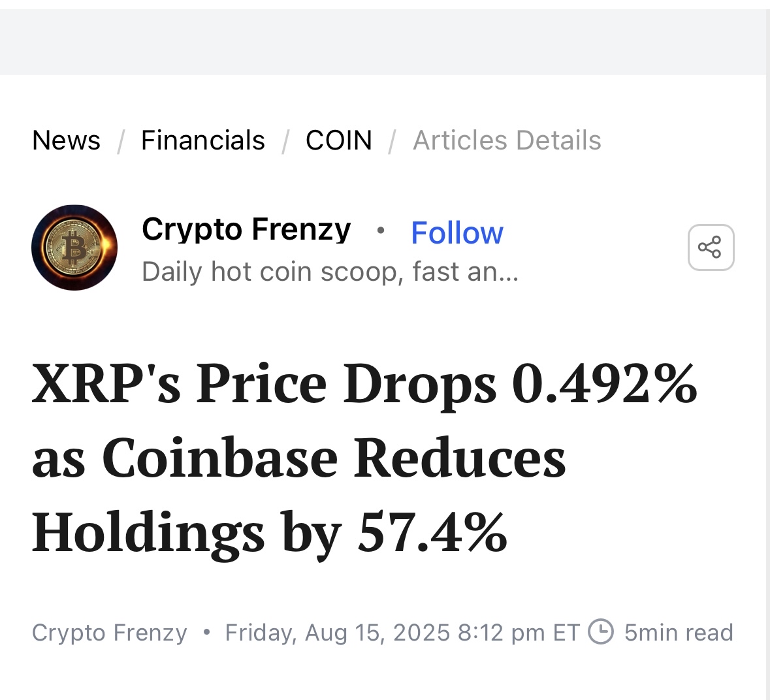Open the Crypto Frenzy author name in bold

[246, 229]
